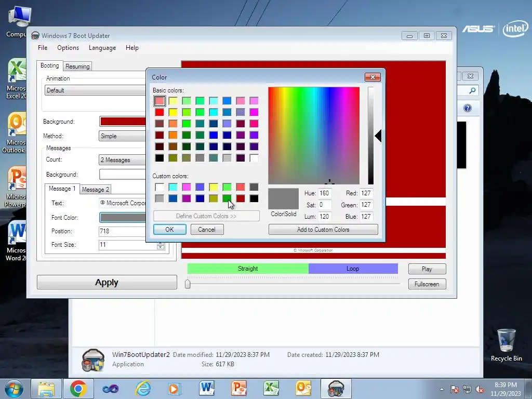Image resolution: width=532 pixels, height=399 pixels.
Task: Open the Options menu
Action: point(68,48)
